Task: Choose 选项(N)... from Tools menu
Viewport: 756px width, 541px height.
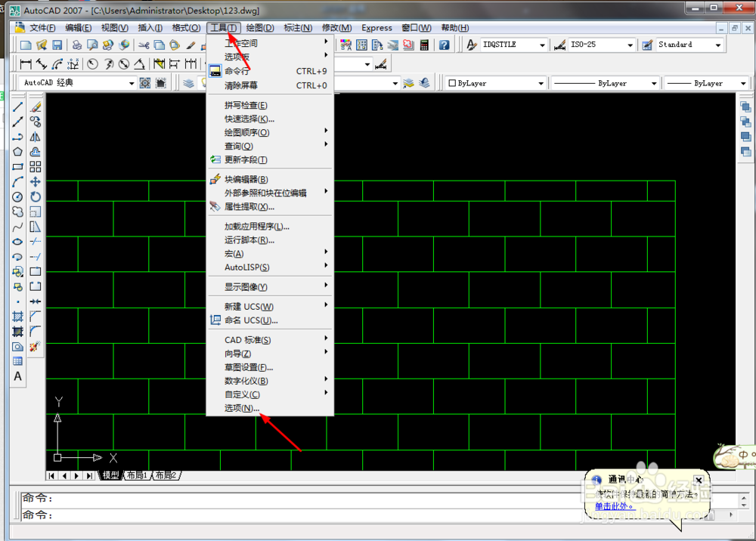Action: pyautogui.click(x=270, y=408)
